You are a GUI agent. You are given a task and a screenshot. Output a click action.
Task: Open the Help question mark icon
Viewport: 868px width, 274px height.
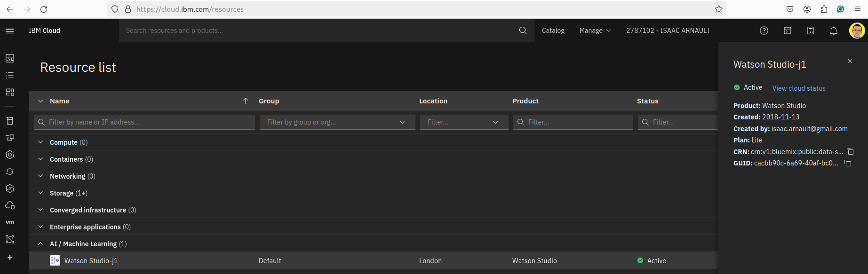coord(764,31)
